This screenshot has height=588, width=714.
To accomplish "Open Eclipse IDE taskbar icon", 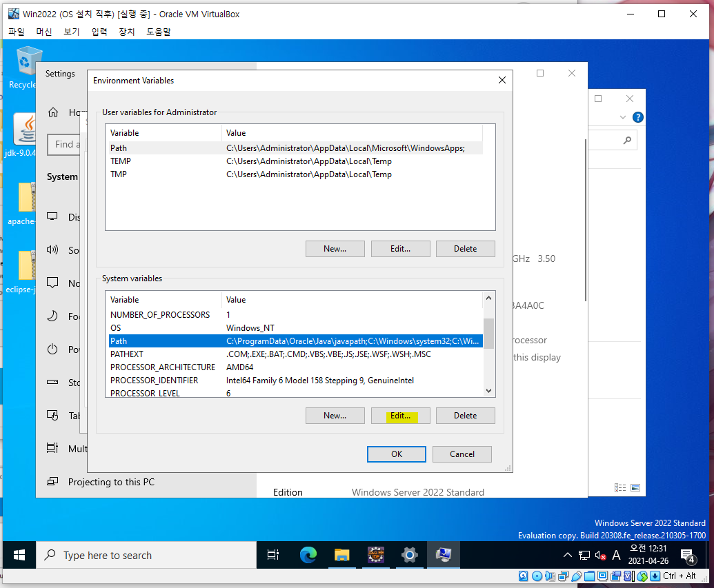I will tap(376, 555).
